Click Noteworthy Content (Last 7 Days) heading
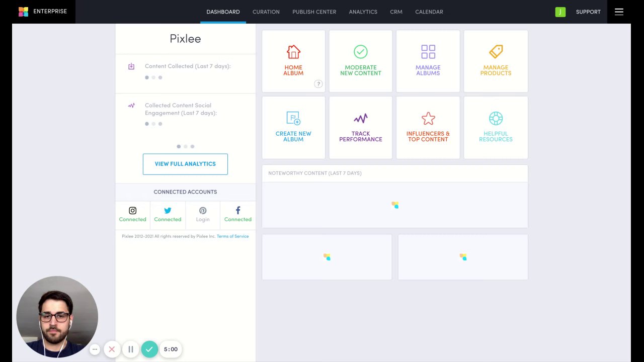The height and width of the screenshot is (362, 644). 315,173
